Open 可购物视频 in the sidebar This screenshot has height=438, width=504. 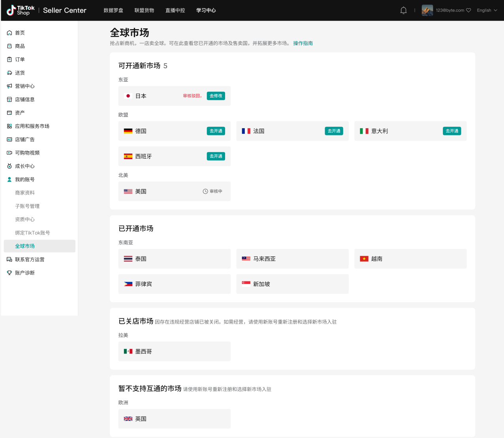pyautogui.click(x=27, y=153)
